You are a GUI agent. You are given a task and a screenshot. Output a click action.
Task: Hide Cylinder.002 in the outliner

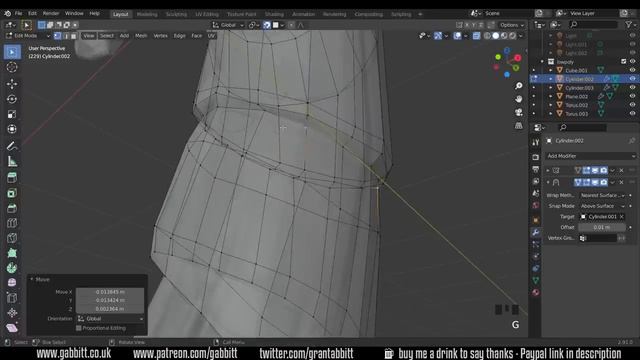(632, 79)
